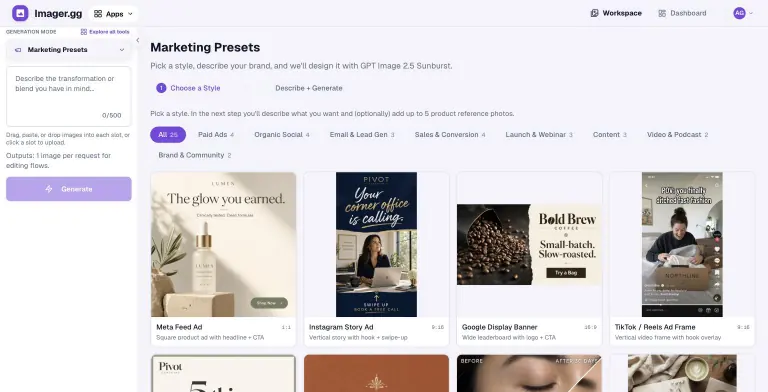Go to Describe + Generate step
This screenshot has width=768, height=392.
pos(309,88)
